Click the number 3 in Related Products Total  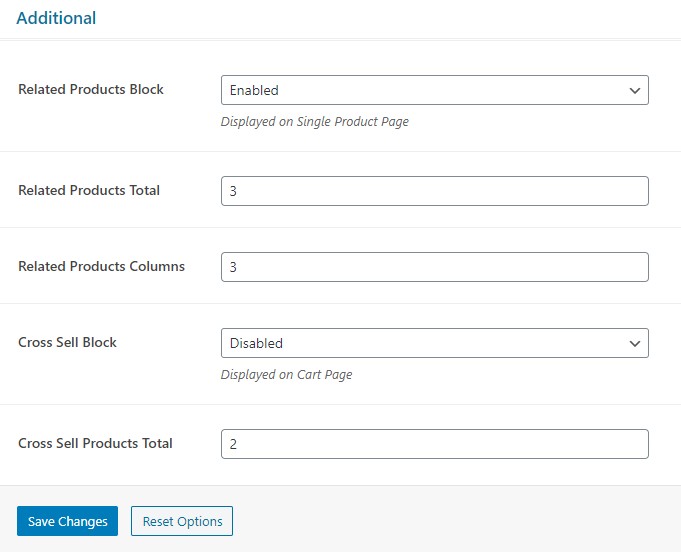click(233, 191)
